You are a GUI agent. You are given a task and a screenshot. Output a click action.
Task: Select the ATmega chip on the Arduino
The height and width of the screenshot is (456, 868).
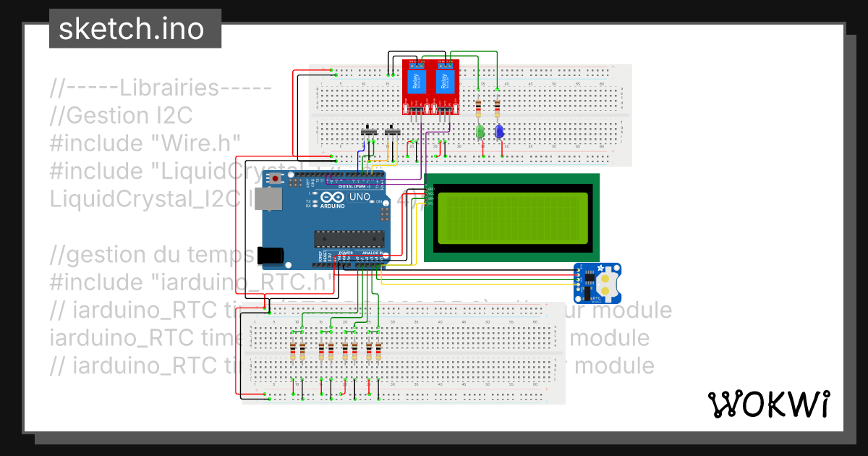[349, 238]
